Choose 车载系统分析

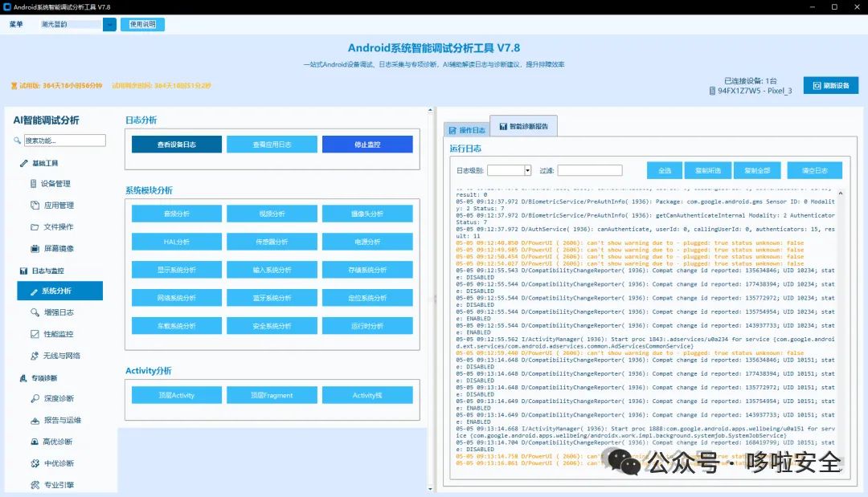point(177,326)
